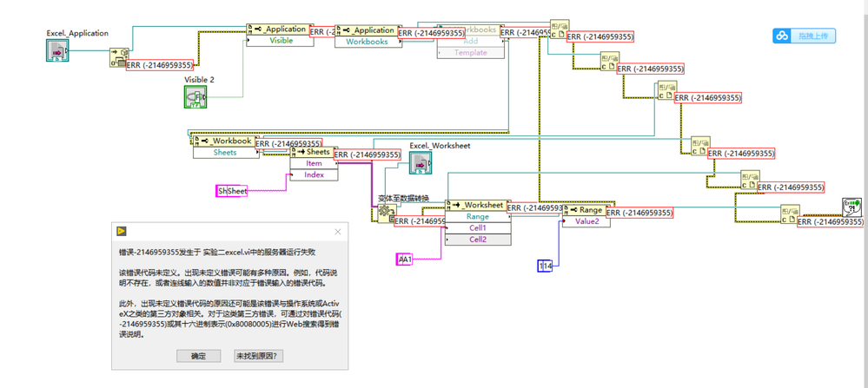Click the Sheets invoke node header
Image resolution: width=868 pixels, height=388 pixels.
[x=314, y=152]
